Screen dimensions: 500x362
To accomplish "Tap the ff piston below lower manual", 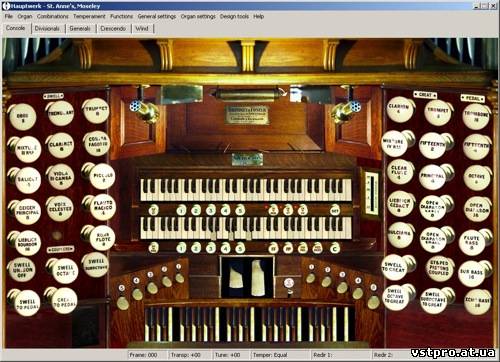I will 273,248.
